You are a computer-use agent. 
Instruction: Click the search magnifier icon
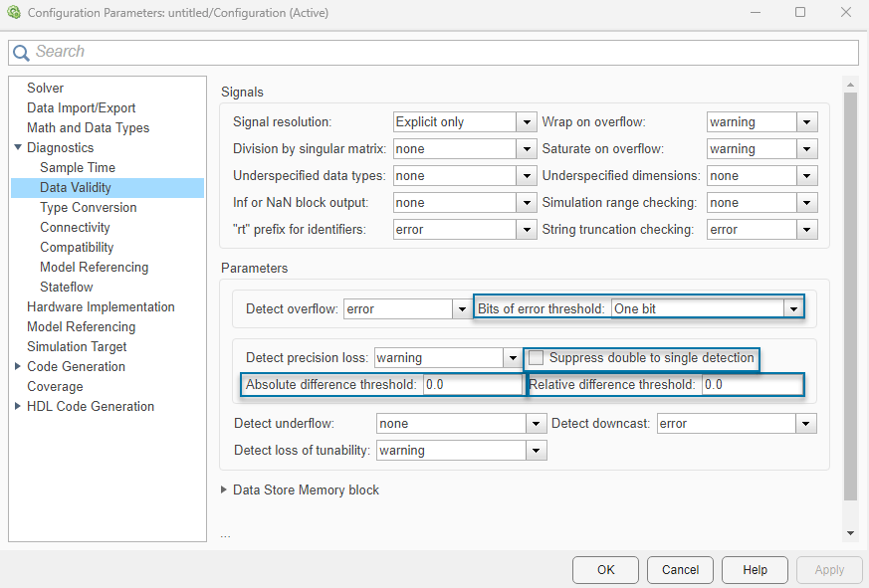(x=21, y=53)
